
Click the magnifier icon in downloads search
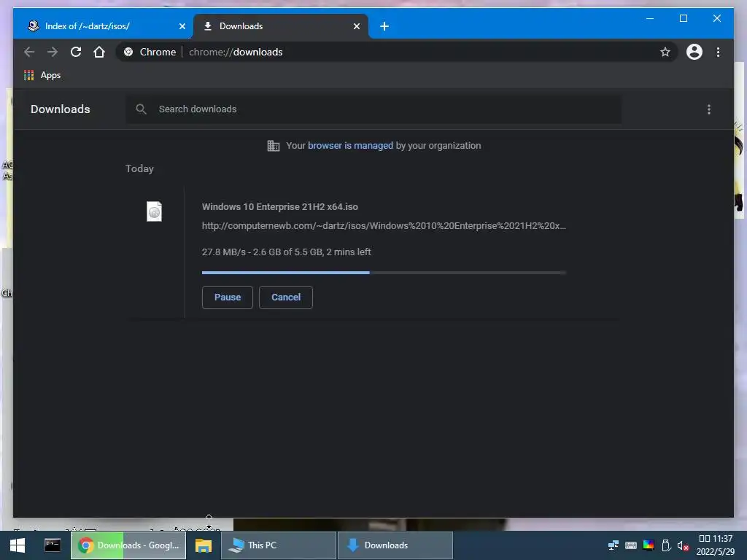[x=141, y=109]
